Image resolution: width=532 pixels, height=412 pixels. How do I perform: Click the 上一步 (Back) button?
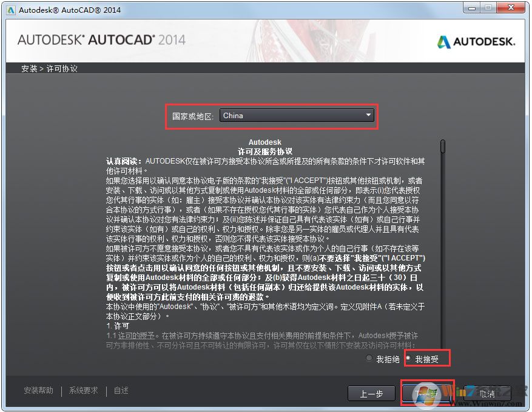click(371, 393)
